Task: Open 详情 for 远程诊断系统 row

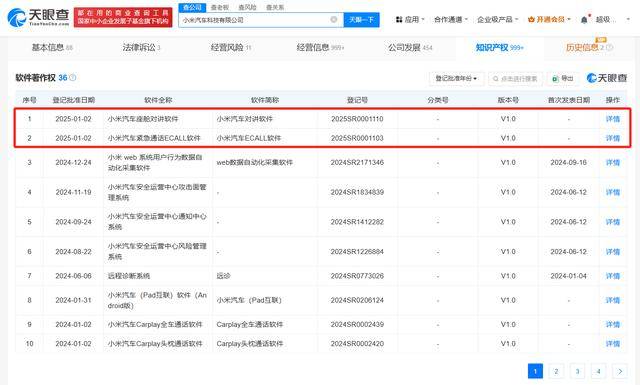Action: pyautogui.click(x=613, y=276)
